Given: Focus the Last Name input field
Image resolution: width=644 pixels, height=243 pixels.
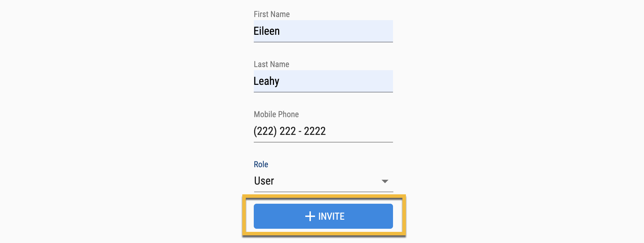Looking at the screenshot, I should pyautogui.click(x=323, y=81).
